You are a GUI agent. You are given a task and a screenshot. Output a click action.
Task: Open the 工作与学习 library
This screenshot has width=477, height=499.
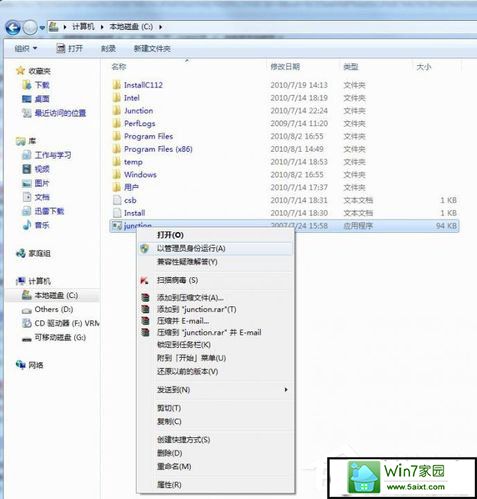pos(47,155)
